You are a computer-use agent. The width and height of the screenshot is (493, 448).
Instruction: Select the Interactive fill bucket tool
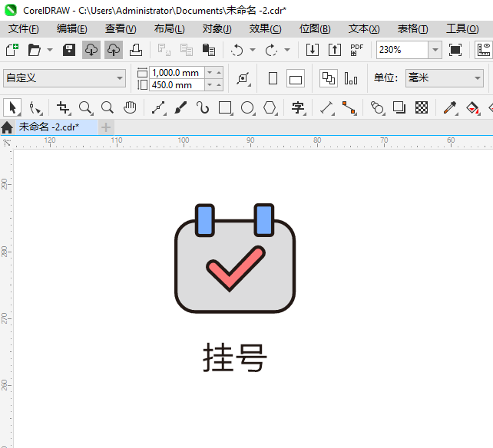pos(472,107)
